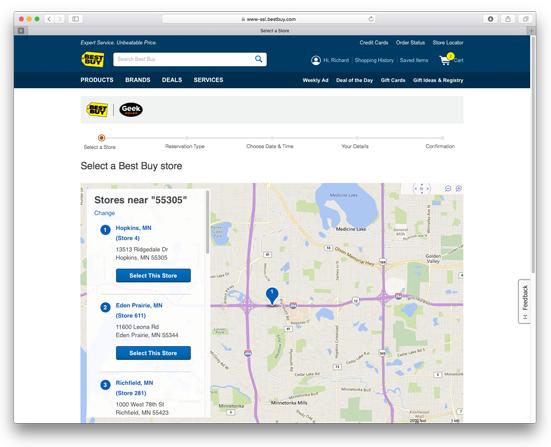
Task: Click the Choose Date & Time step
Action: 270,146
